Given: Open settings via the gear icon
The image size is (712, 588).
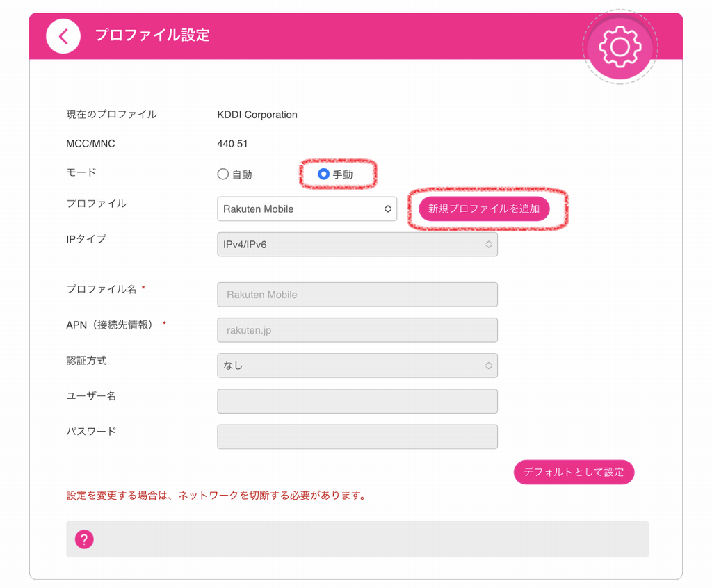Looking at the screenshot, I should (620, 47).
